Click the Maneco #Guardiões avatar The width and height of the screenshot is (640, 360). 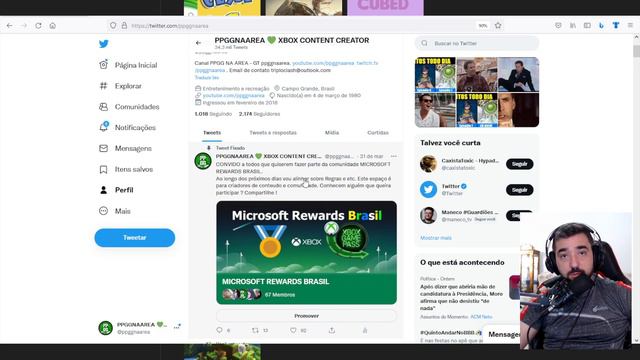[x=428, y=215]
